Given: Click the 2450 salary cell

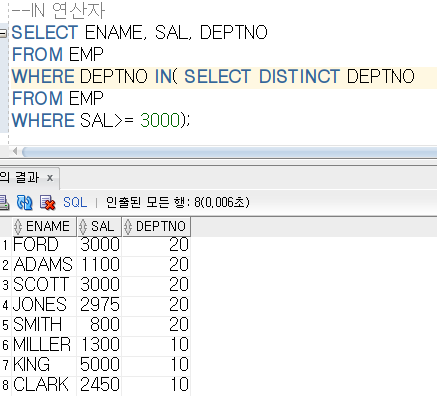Looking at the screenshot, I should [x=99, y=385].
